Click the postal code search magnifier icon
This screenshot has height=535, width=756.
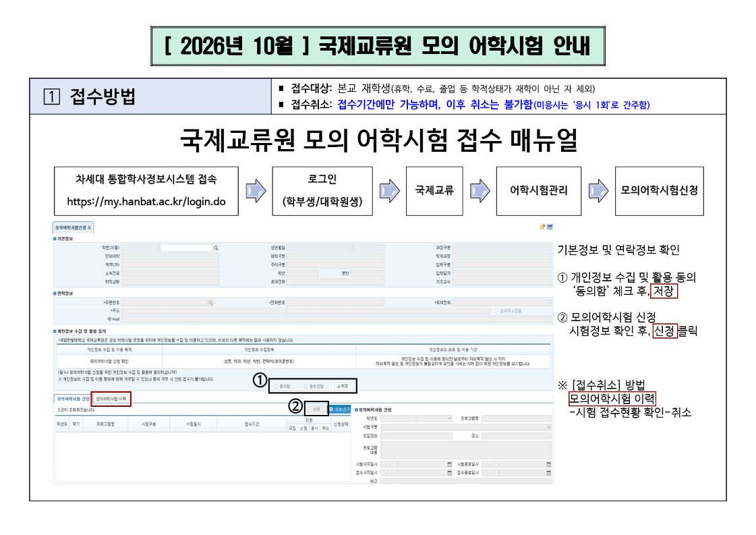pos(210,303)
